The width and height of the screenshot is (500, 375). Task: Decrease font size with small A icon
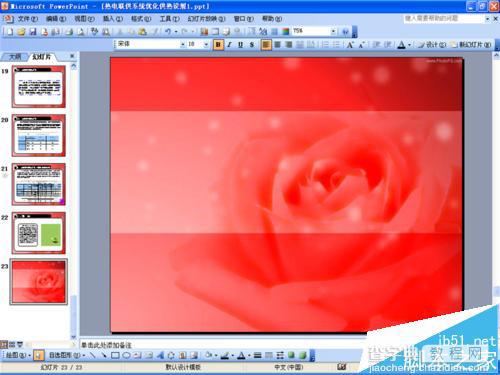click(361, 44)
